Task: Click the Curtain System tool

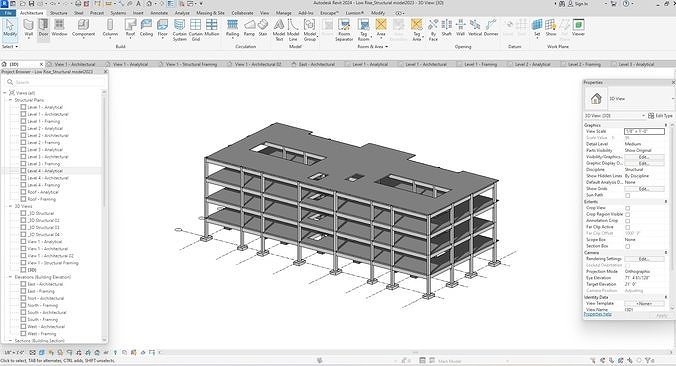Action: pos(179,30)
